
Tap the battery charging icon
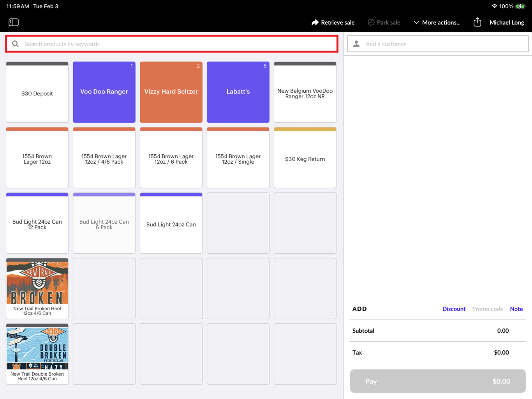(x=521, y=6)
